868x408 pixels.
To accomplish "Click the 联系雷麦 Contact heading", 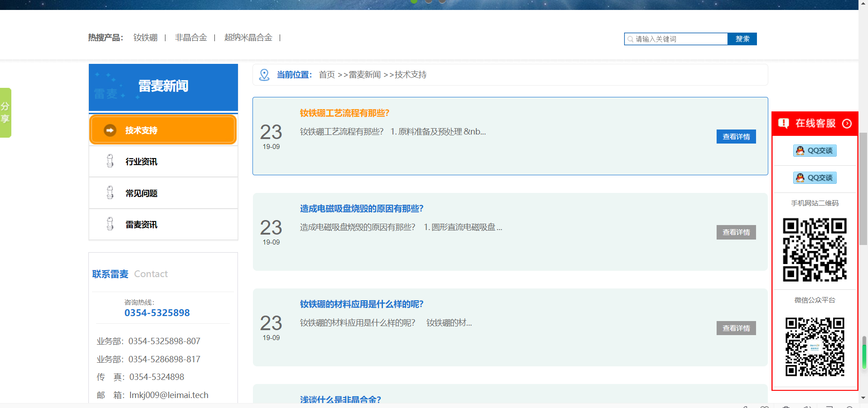I will (130, 274).
